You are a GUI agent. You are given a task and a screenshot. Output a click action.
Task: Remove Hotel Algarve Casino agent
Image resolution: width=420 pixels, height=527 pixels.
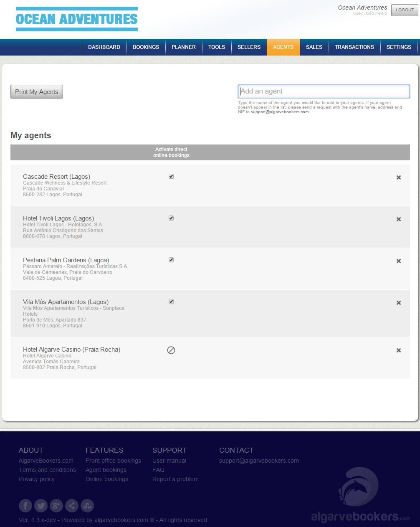coord(399,350)
